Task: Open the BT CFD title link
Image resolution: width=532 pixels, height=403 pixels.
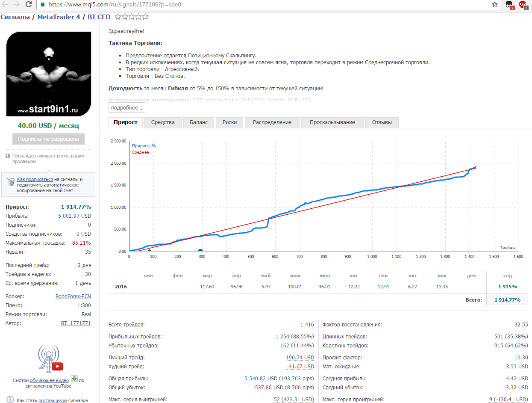Action: click(x=99, y=17)
